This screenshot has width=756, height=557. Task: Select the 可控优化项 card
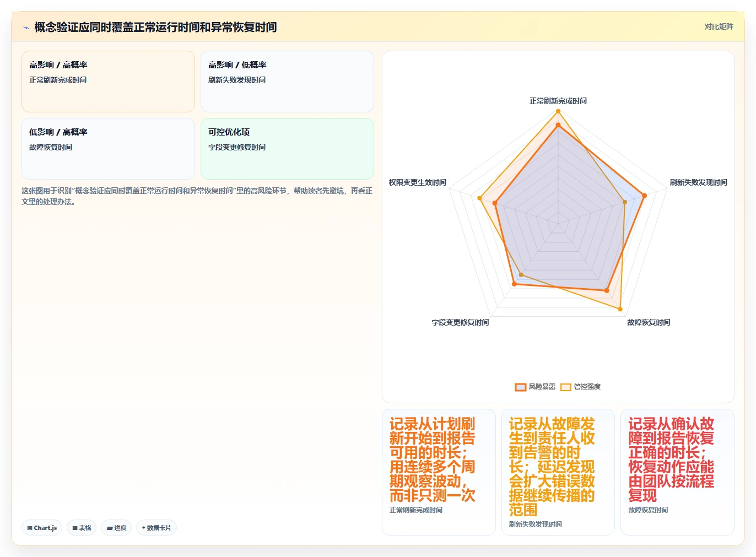pyautogui.click(x=287, y=149)
